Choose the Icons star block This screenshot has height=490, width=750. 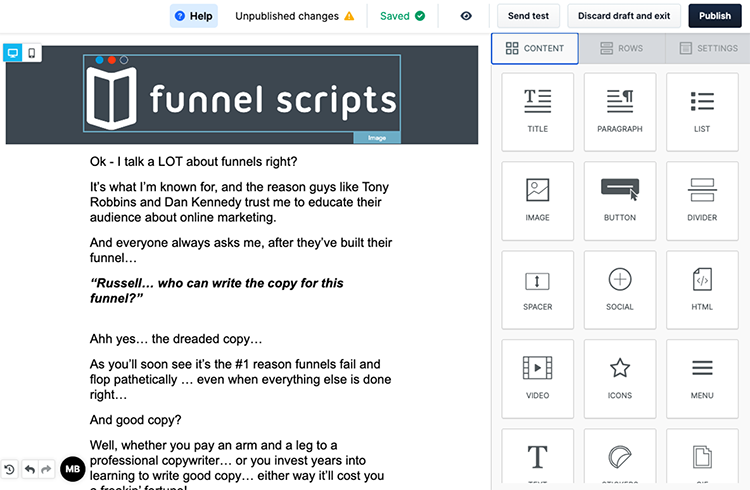619,376
